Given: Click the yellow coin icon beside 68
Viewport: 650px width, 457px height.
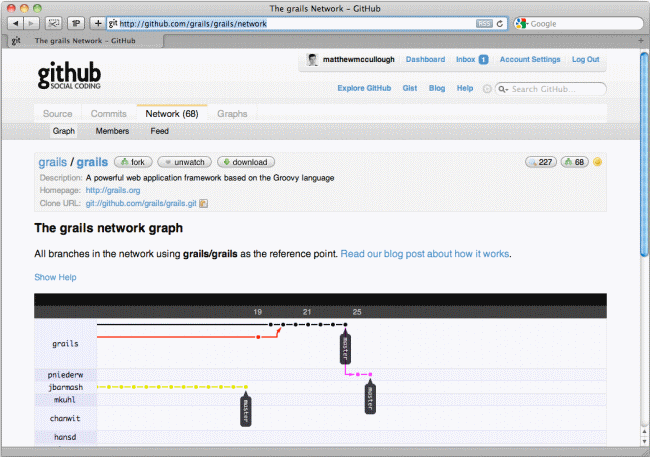Looking at the screenshot, I should point(597,162).
